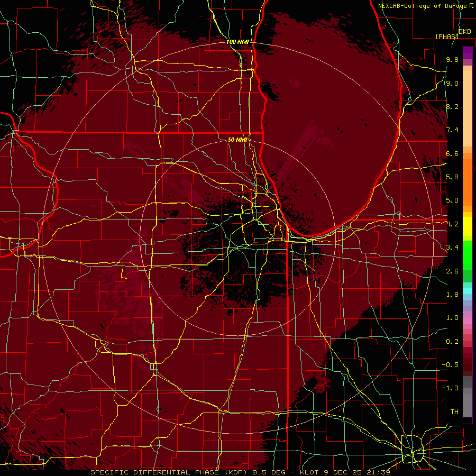Click the 2.6 scale value
Screen dimensions: 476x476
click(452, 271)
